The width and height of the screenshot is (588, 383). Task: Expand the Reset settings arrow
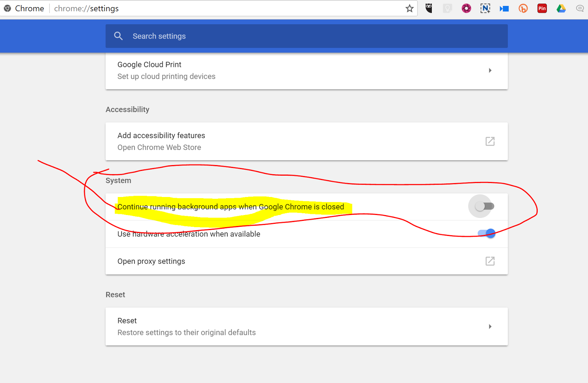tap(490, 326)
